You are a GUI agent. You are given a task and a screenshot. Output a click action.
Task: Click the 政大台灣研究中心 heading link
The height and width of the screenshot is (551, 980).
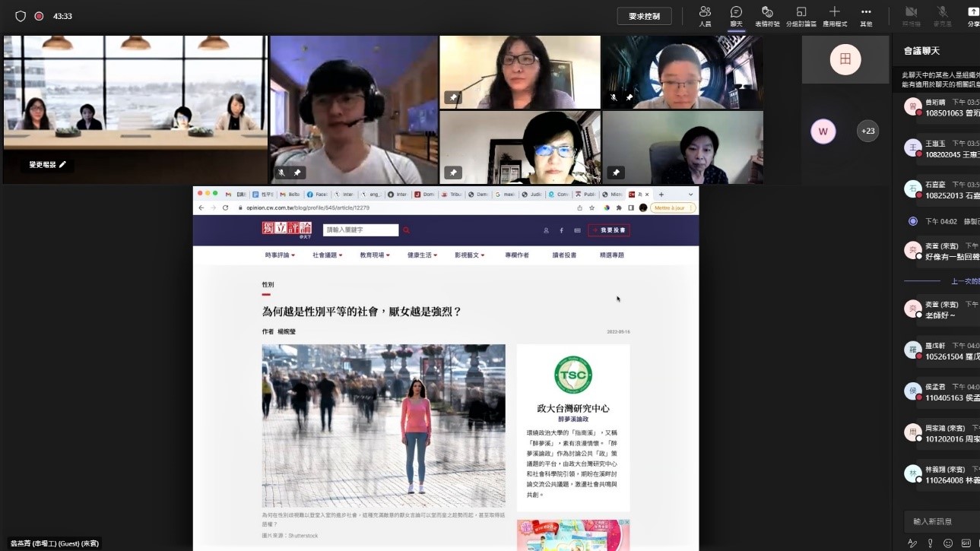573,408
